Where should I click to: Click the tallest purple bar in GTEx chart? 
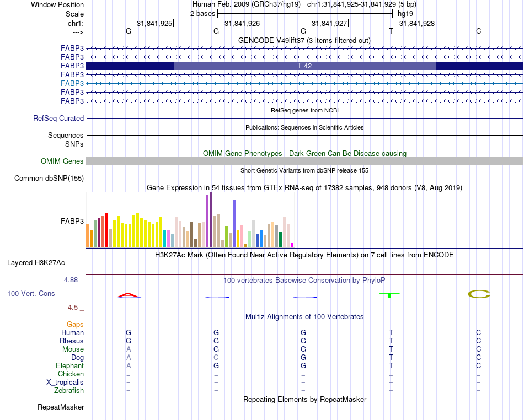[x=211, y=220]
